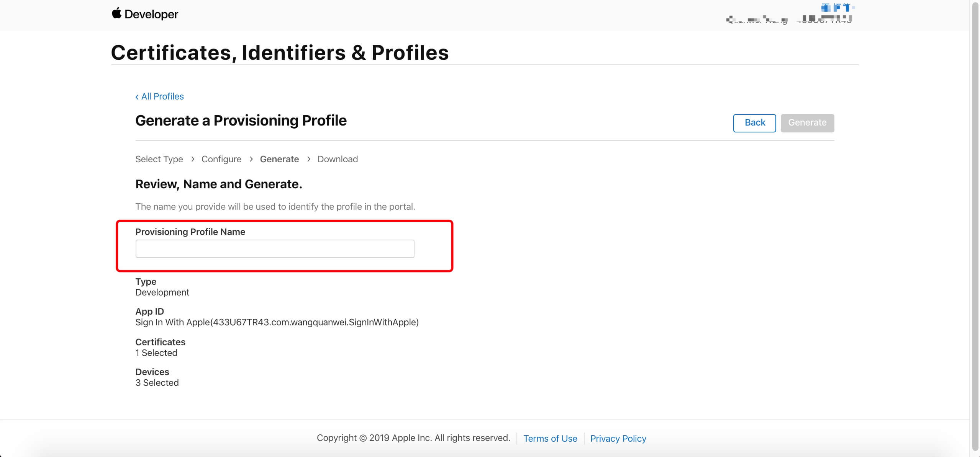Click the App ID Sign In With Apple text
Viewport: 980px width, 457px height.
(x=277, y=322)
